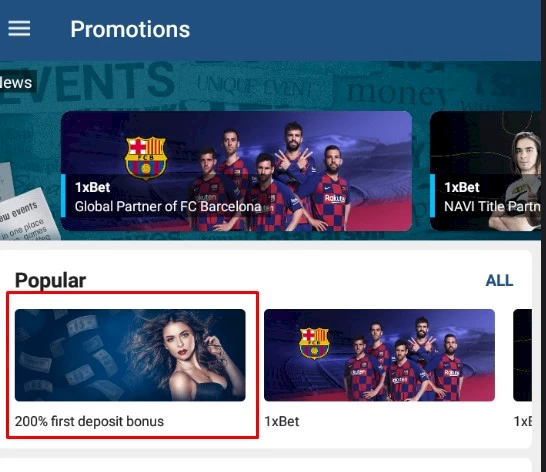Open the NAVI Title Partner banner
The height and width of the screenshot is (472, 546).
(485, 171)
